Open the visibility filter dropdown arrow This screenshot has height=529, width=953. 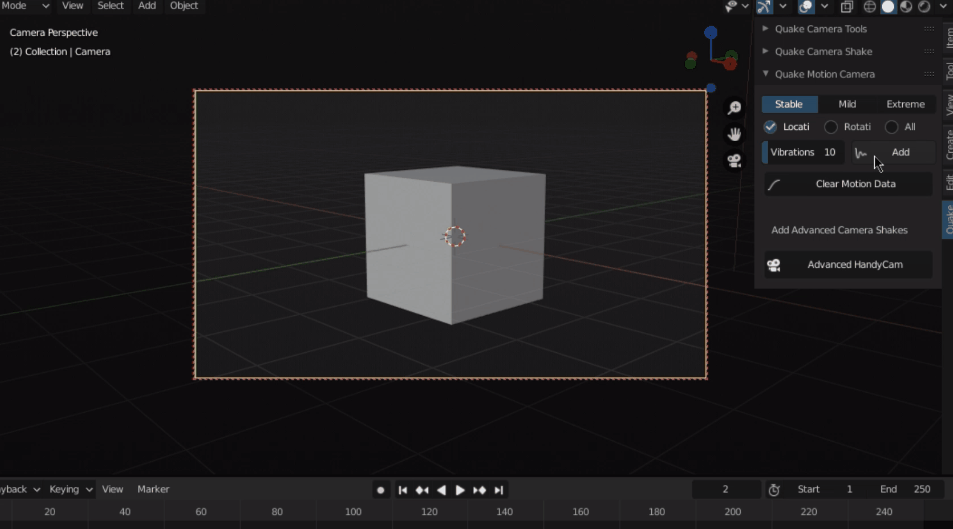(745, 6)
